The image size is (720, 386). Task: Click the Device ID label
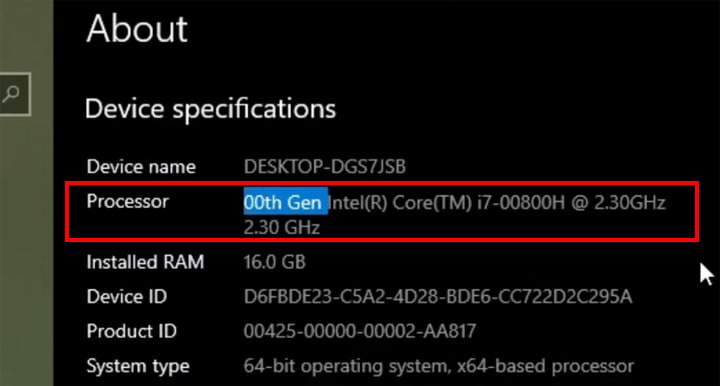(x=127, y=296)
